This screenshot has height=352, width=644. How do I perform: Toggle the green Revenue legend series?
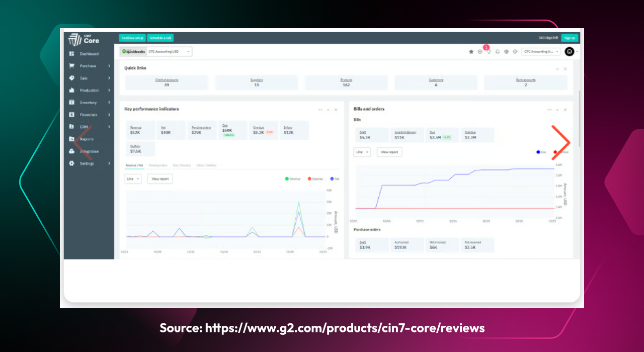pos(293,179)
